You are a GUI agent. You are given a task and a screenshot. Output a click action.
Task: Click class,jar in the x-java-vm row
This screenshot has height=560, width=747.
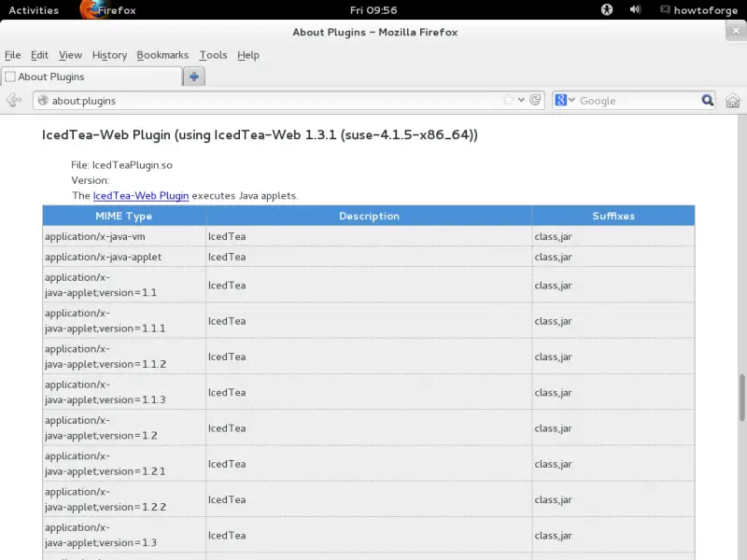(553, 237)
